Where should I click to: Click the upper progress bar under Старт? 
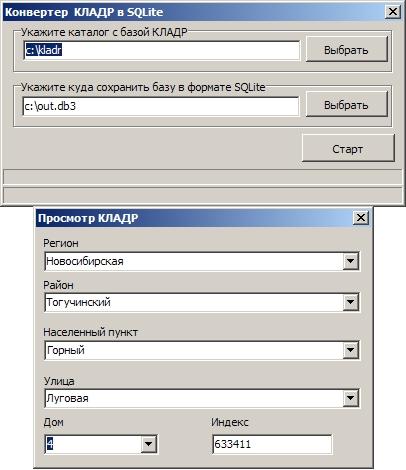click(x=203, y=177)
